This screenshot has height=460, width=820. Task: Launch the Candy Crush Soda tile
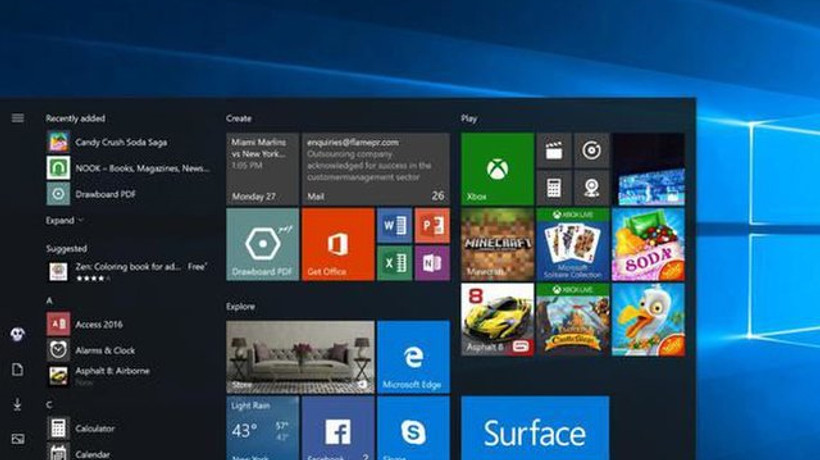pyautogui.click(x=648, y=244)
